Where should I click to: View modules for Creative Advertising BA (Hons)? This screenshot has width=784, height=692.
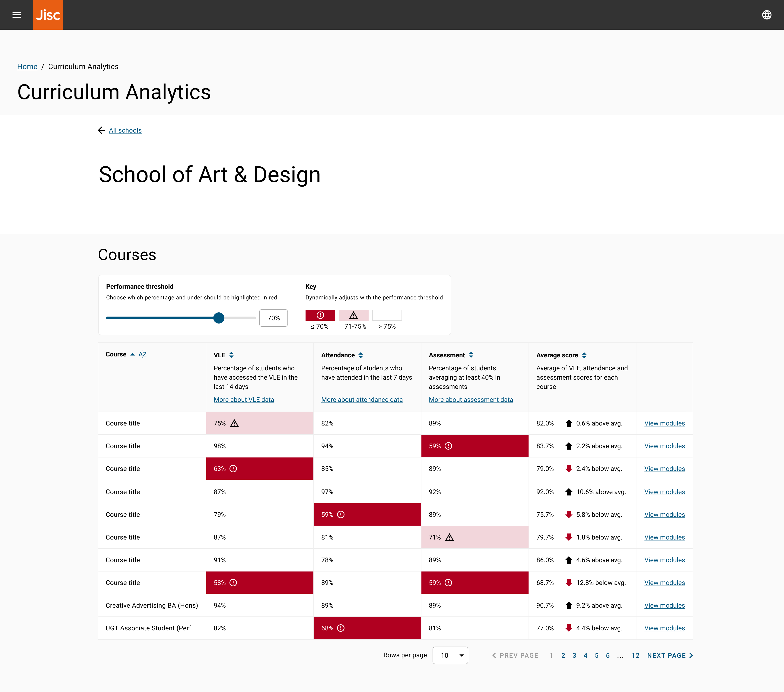pos(664,605)
